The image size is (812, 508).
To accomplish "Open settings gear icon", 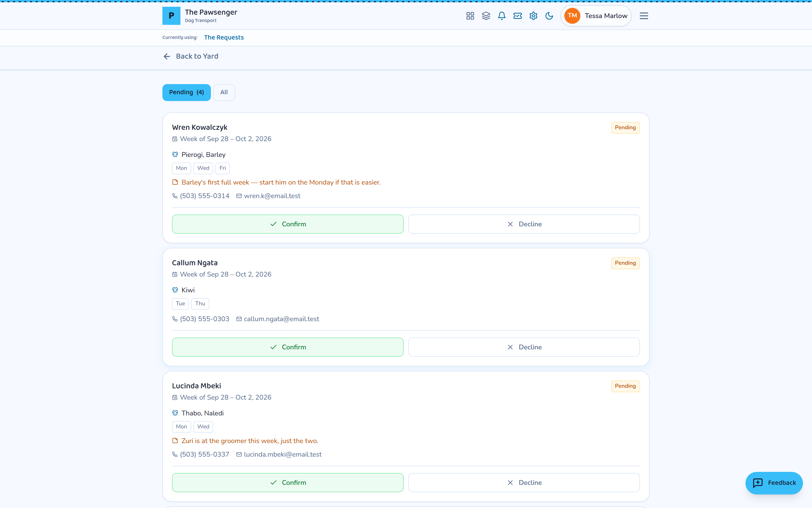I will coord(533,16).
